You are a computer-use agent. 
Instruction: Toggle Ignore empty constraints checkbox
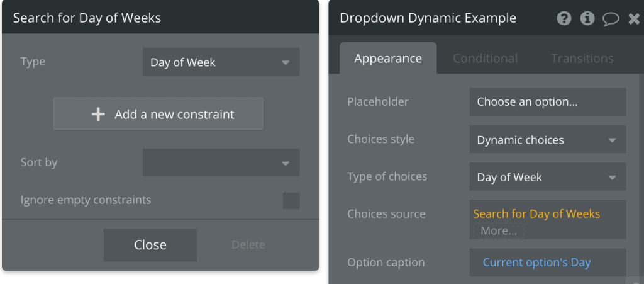click(x=291, y=201)
